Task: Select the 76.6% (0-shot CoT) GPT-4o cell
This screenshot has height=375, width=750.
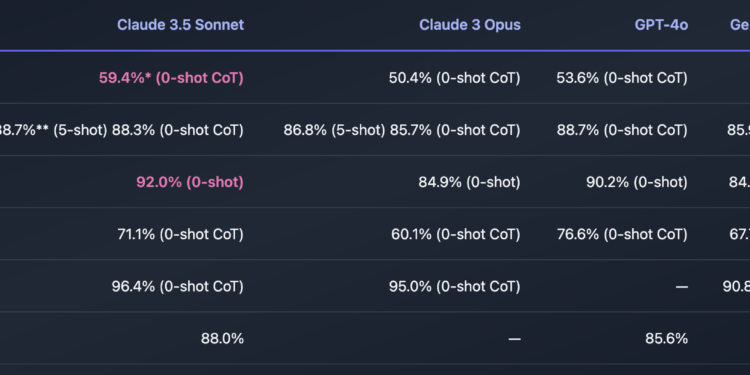Action: (622, 234)
